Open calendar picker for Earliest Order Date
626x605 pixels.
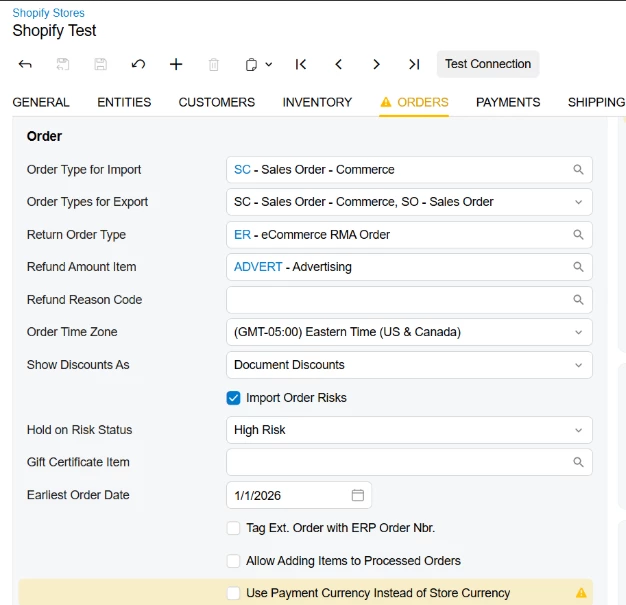pos(358,495)
